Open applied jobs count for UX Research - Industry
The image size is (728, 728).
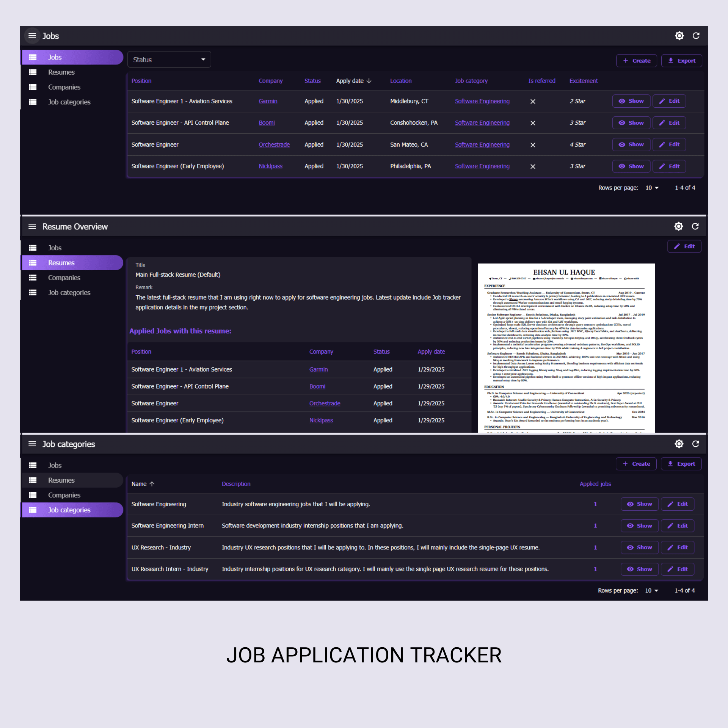tap(595, 548)
